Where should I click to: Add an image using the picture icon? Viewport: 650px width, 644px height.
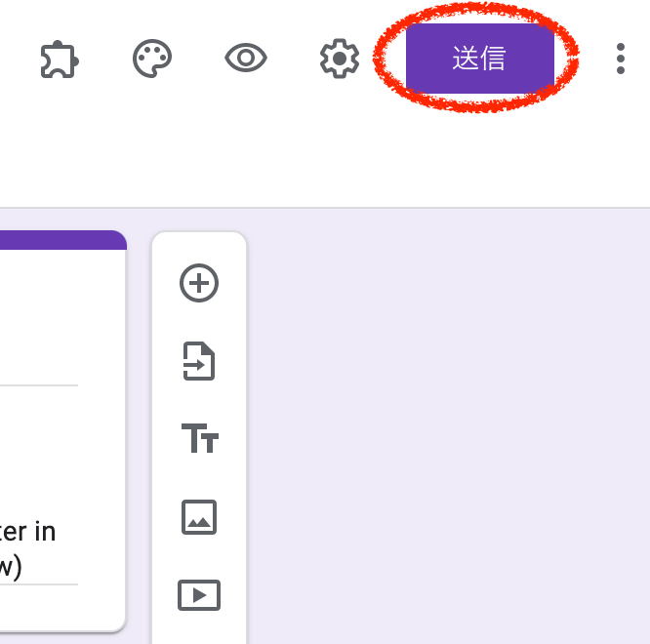point(199,517)
